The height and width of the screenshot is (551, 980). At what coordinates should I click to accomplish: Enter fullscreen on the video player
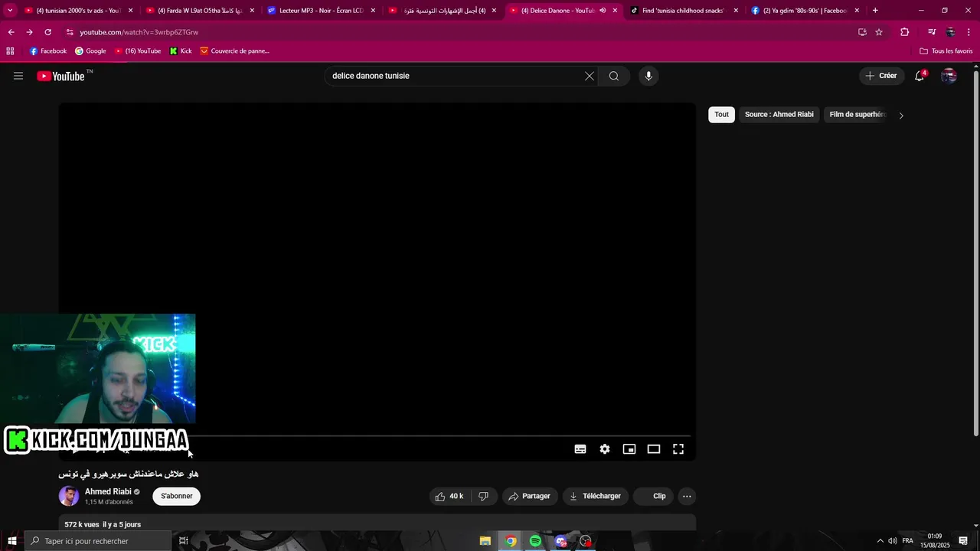[678, 449]
